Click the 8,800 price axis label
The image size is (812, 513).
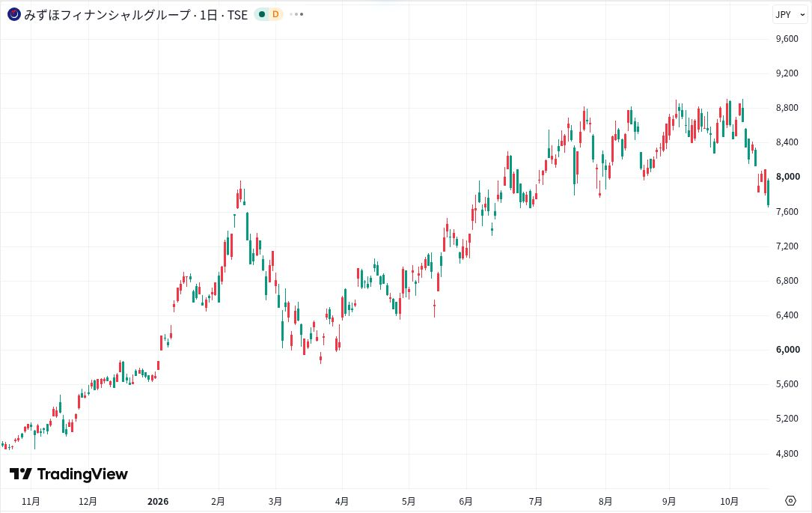pyautogui.click(x=787, y=108)
